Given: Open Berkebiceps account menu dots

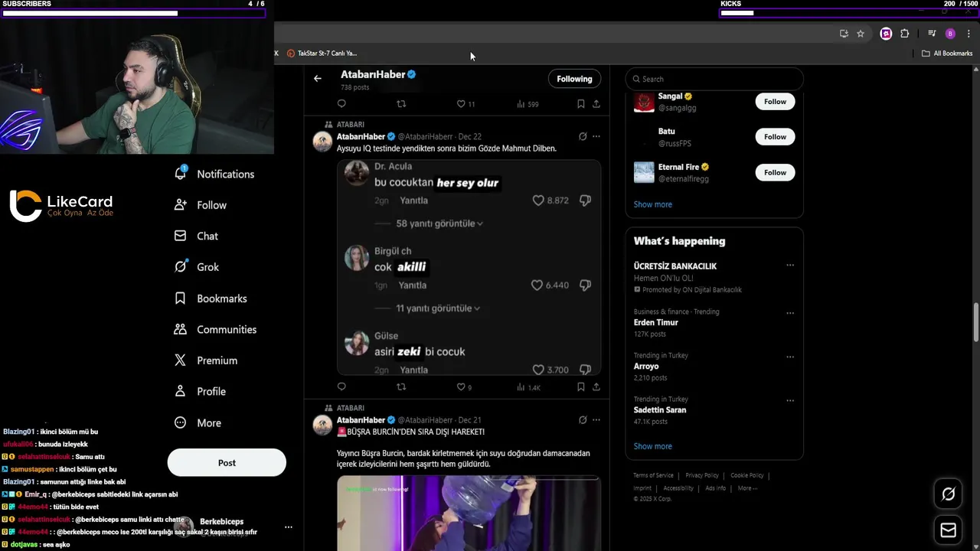Looking at the screenshot, I should [289, 527].
